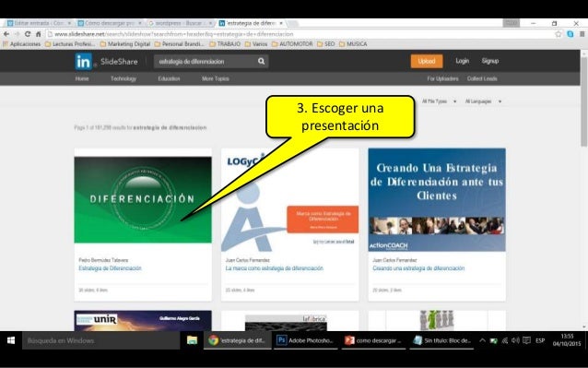This screenshot has width=588, height=368.
Task: Open Lecturas Profesi... bookmark folder
Action: point(70,44)
